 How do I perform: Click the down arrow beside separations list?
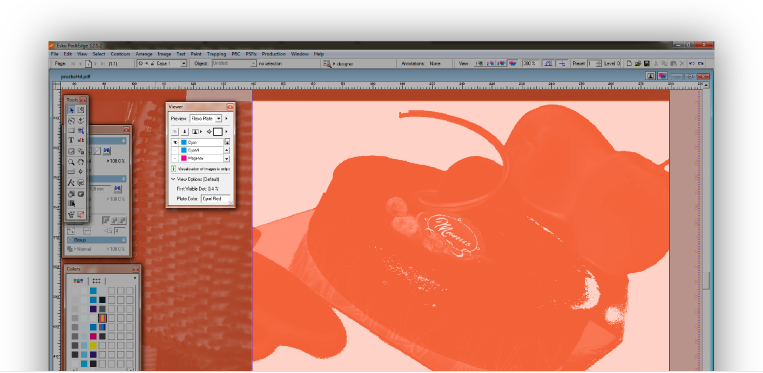[x=226, y=159]
